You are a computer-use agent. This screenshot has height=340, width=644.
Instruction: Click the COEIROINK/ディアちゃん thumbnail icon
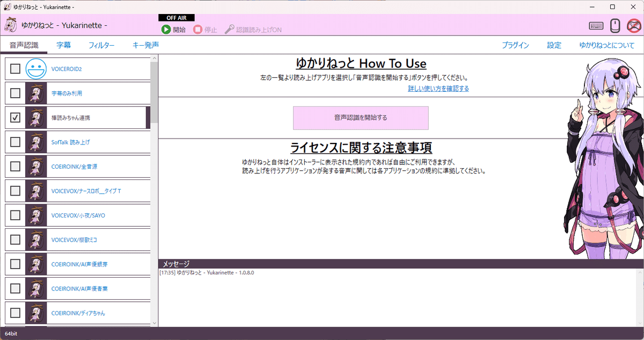pos(36,313)
